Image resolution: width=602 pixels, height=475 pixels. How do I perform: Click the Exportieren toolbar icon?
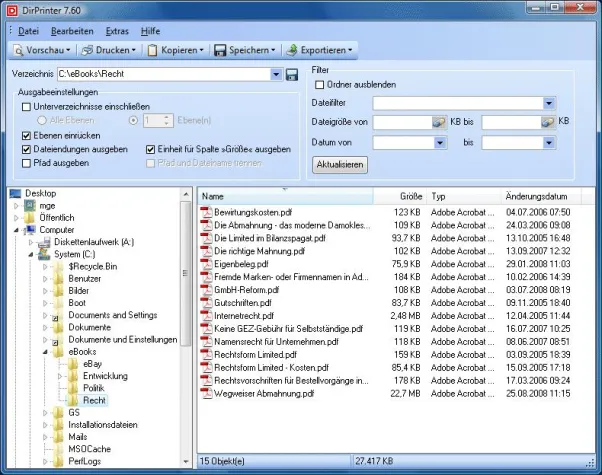(x=292, y=49)
